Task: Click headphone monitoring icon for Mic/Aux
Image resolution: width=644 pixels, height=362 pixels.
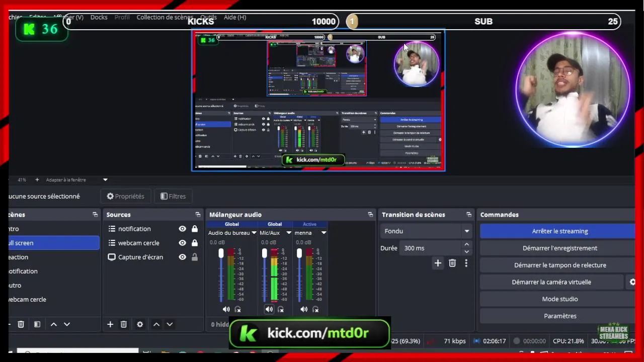Action: (x=281, y=310)
